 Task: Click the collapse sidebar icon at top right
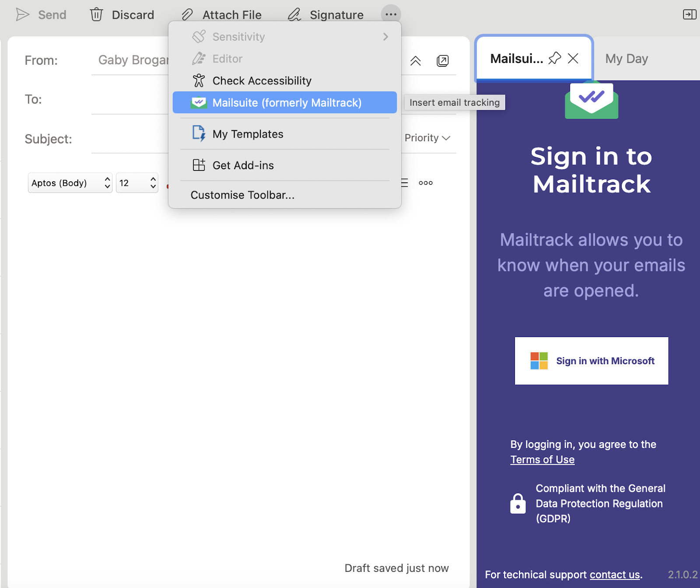(x=689, y=14)
